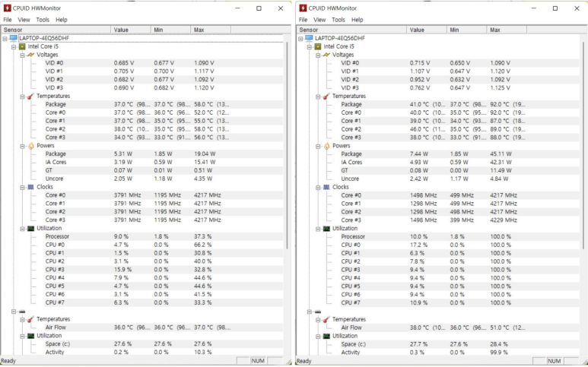The height and width of the screenshot is (367, 588).
Task: Click HWMonitor app icon in left title bar
Action: [7, 8]
